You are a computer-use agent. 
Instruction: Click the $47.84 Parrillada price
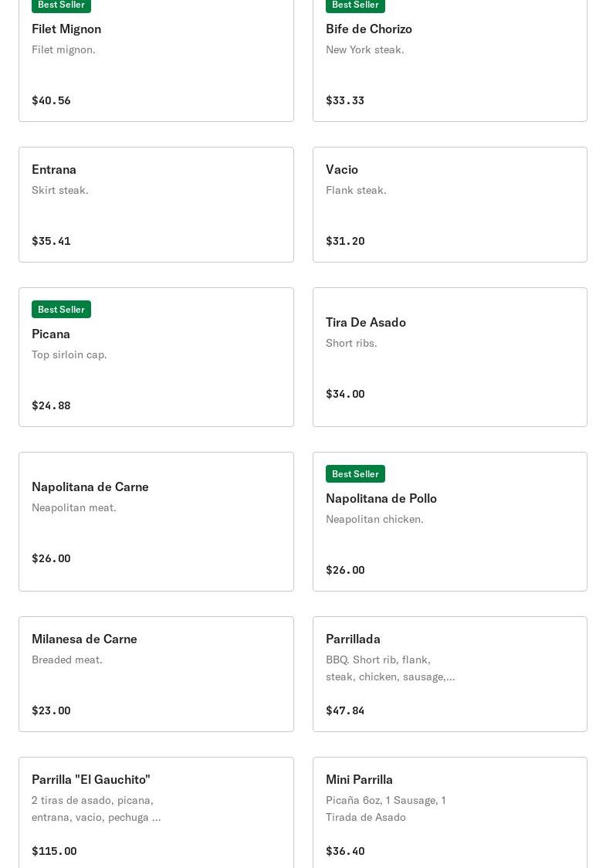(345, 710)
